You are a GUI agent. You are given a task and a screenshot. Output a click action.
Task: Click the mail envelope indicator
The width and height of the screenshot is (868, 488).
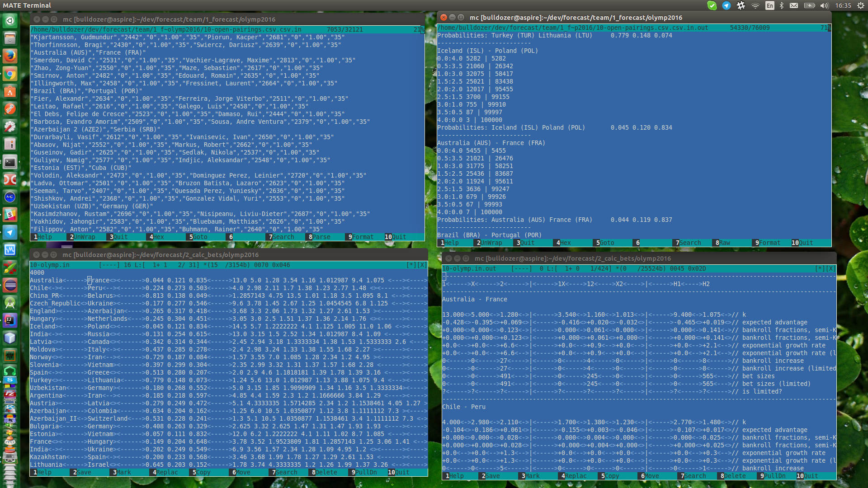(x=794, y=5)
